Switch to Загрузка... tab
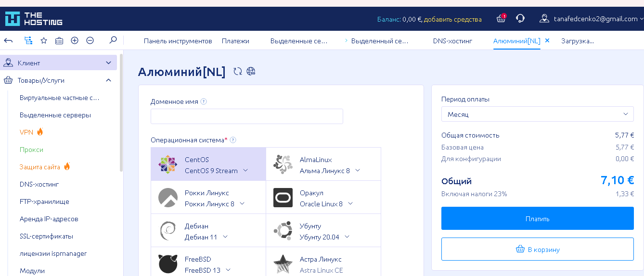Screen dimensions: 644x276 click(578, 41)
